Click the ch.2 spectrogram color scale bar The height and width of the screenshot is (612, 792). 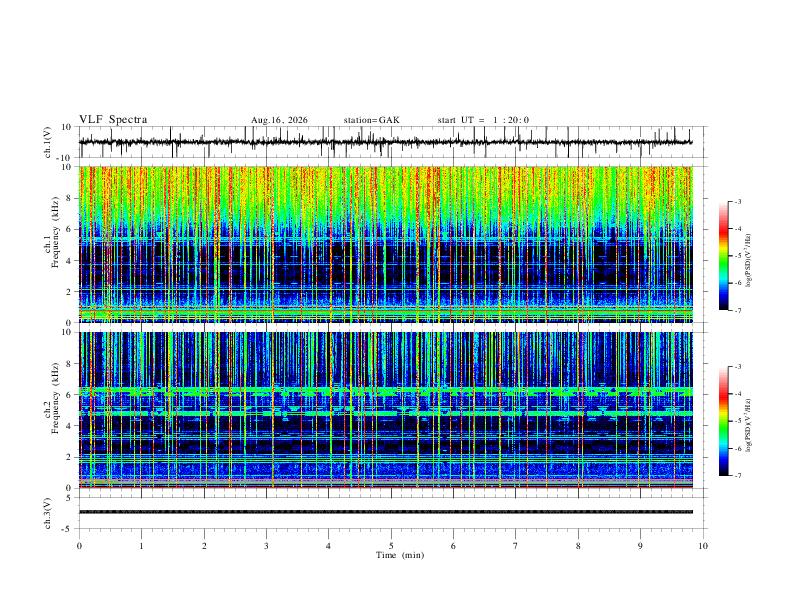723,421
